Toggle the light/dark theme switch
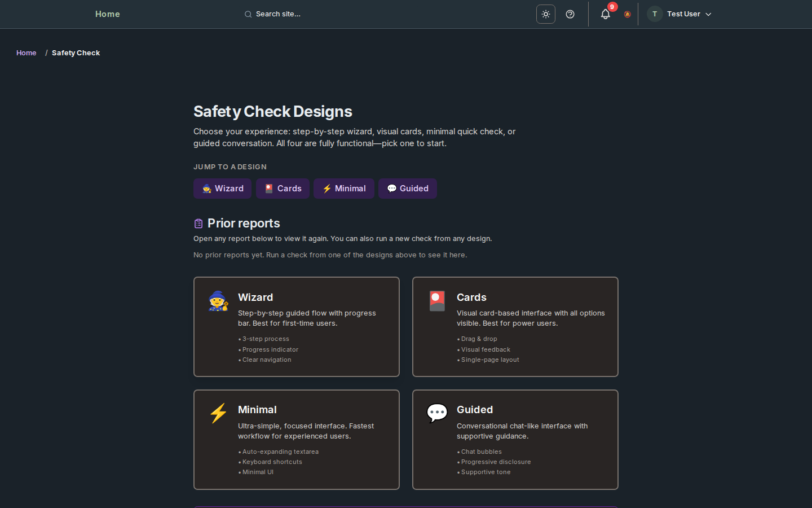 (x=545, y=14)
